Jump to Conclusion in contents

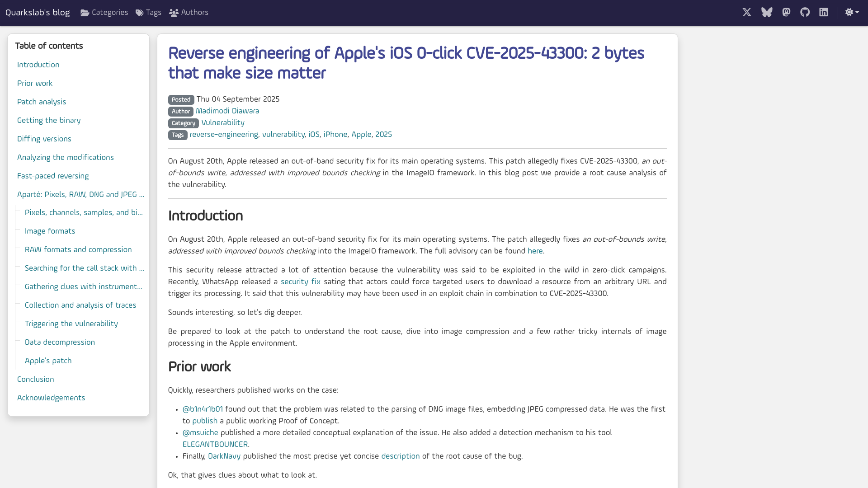(x=36, y=380)
